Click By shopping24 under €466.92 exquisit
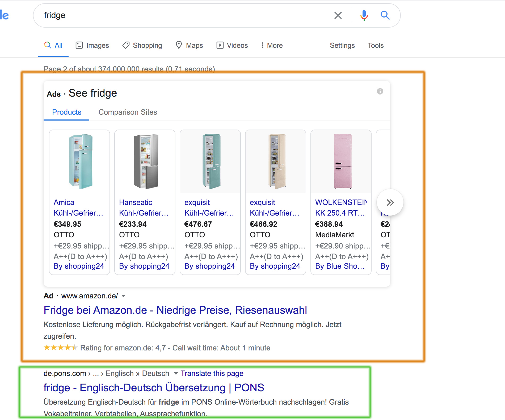This screenshot has width=505, height=420. click(275, 266)
